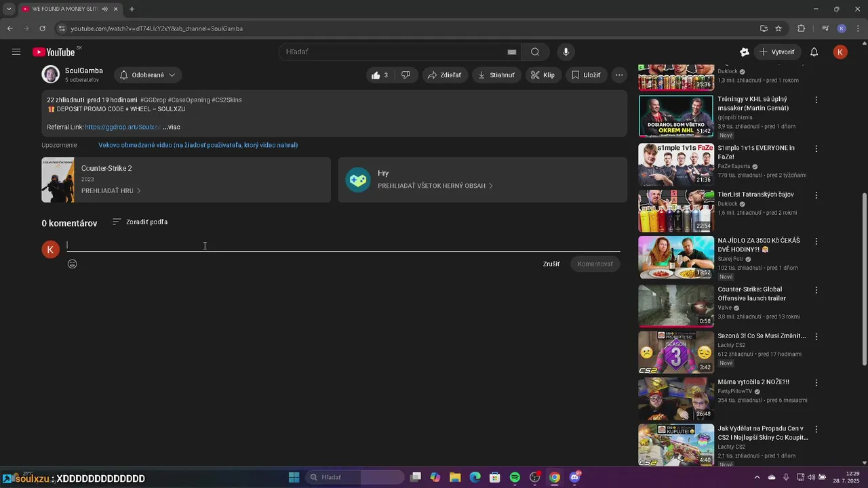Browse all gaming content PREHLIADAŤ VŠETOK HERNÝ OBSAH

pos(435,186)
